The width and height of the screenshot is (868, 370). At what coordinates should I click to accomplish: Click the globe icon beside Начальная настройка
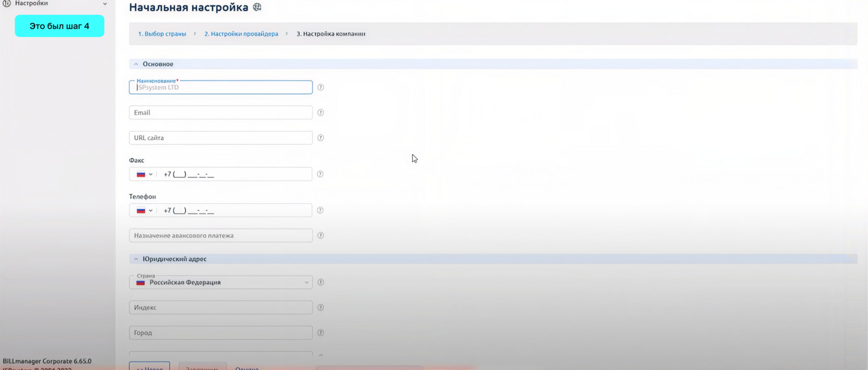[257, 7]
